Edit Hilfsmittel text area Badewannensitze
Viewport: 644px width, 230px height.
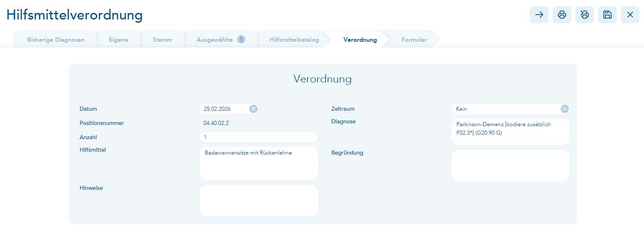259,163
